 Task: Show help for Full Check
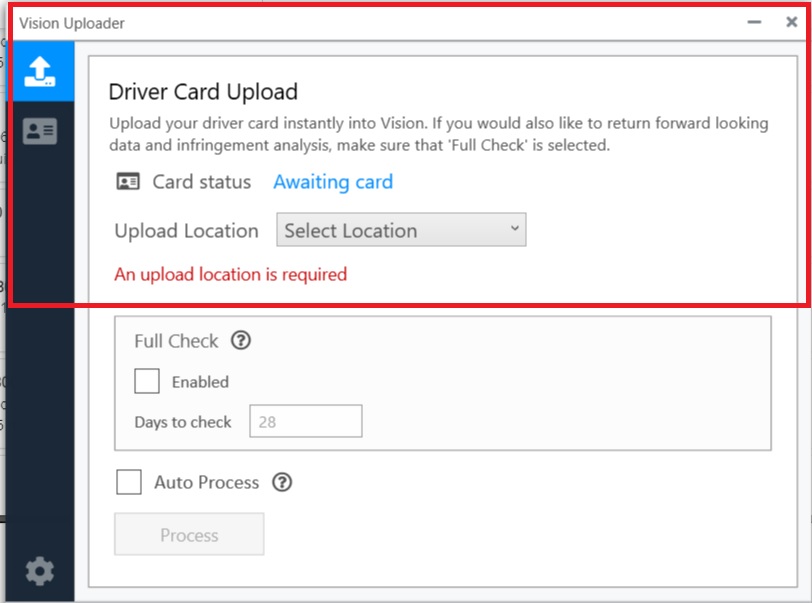click(x=241, y=341)
